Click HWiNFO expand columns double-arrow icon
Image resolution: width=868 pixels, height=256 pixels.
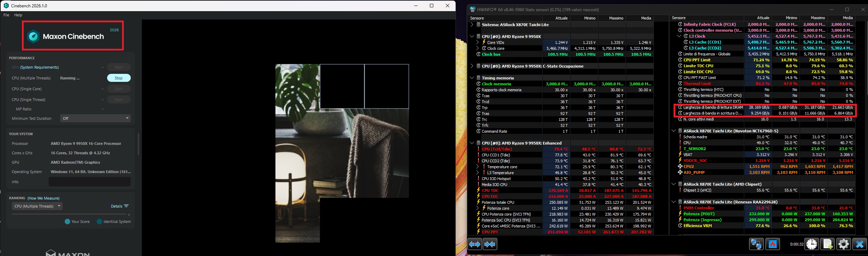click(x=475, y=245)
